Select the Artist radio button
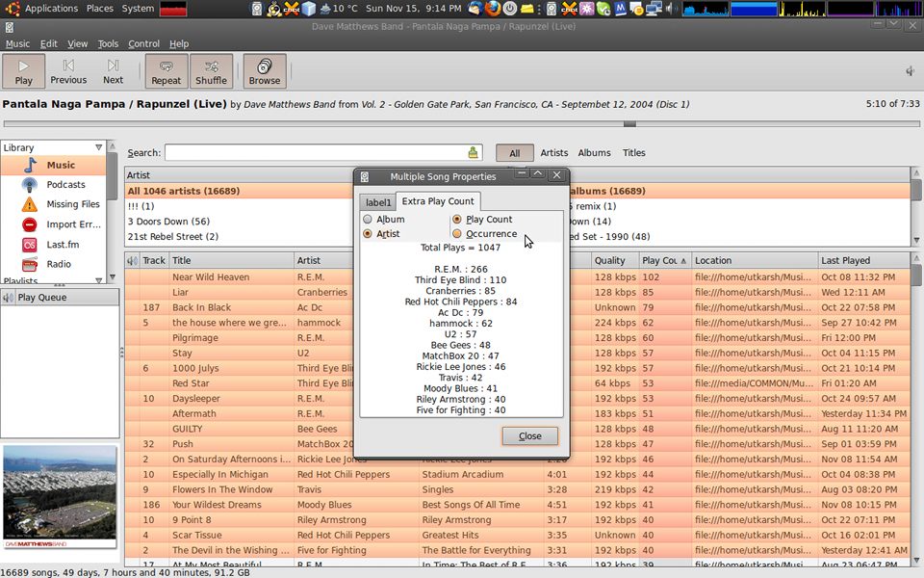Viewport: 924px width, 578px height. pos(381,234)
